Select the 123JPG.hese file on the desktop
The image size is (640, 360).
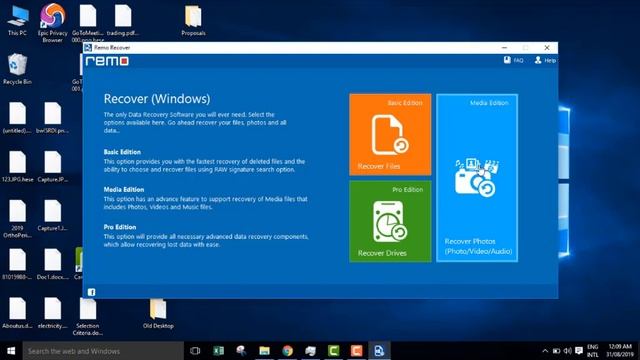17,167
